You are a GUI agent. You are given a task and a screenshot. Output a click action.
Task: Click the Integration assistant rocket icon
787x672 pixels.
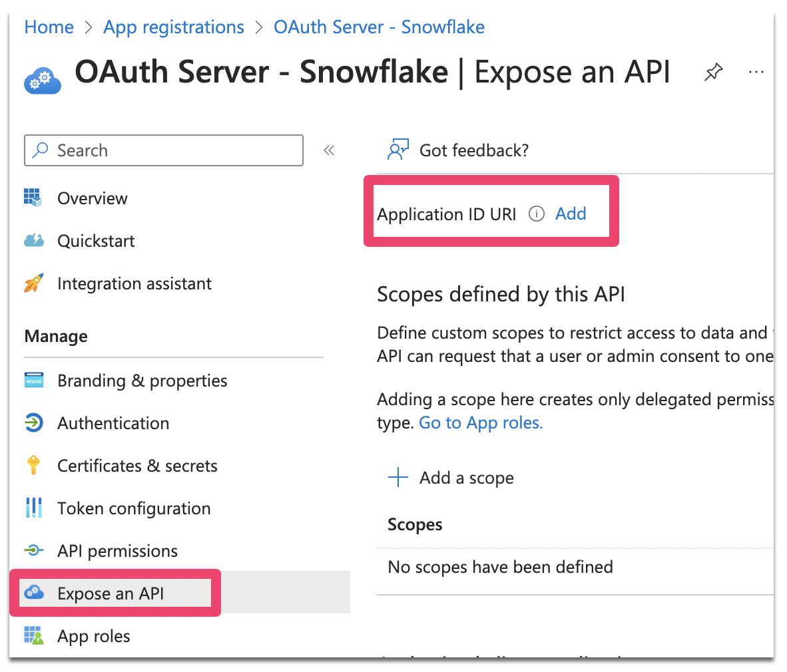click(x=34, y=283)
